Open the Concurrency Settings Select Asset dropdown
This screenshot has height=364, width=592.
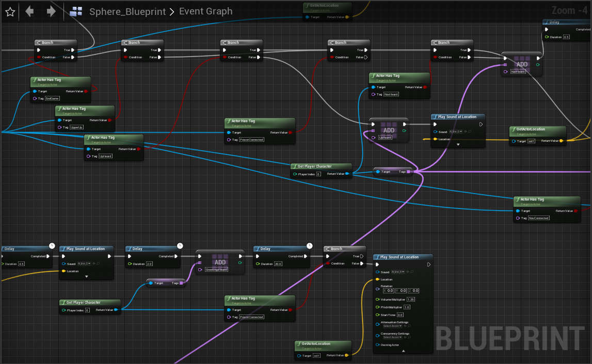392,337
